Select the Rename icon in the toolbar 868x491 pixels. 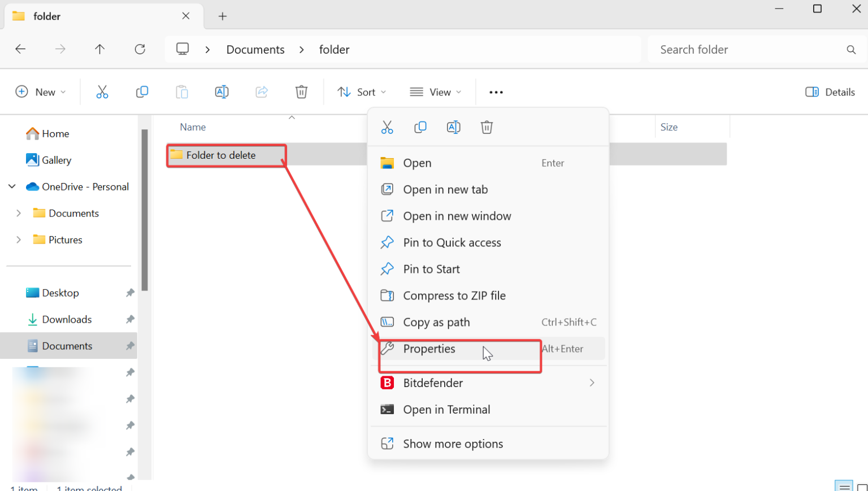(222, 92)
